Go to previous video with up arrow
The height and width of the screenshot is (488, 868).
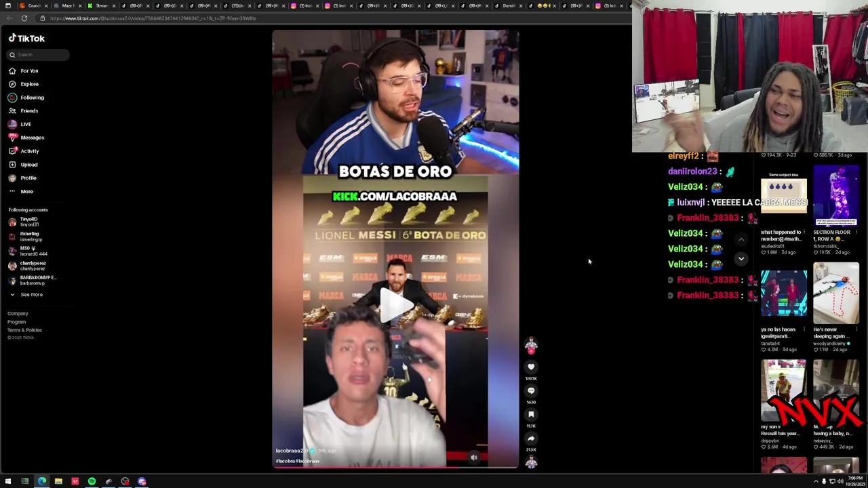tap(741, 239)
